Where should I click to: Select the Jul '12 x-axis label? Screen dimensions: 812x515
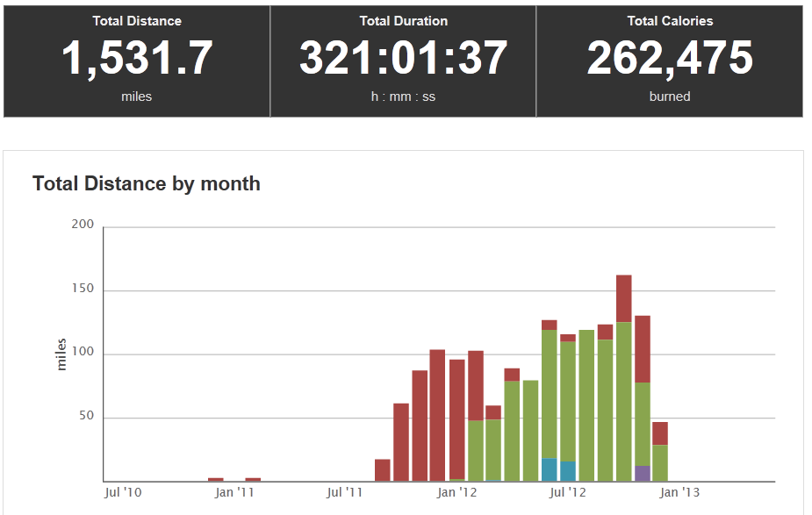568,493
